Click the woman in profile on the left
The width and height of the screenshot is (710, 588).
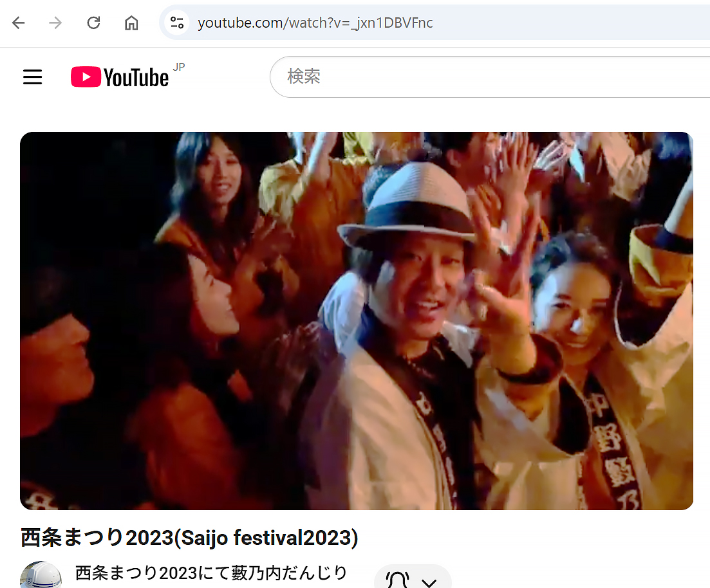coord(206,302)
